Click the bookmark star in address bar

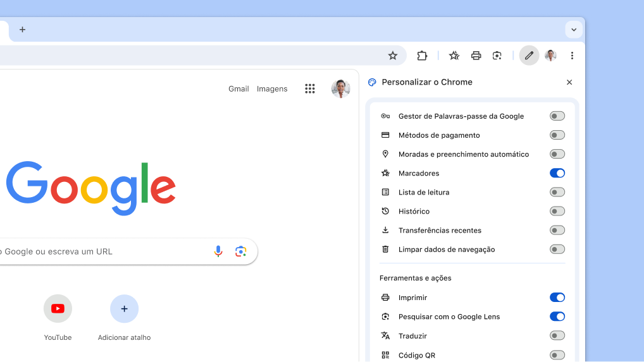click(393, 56)
